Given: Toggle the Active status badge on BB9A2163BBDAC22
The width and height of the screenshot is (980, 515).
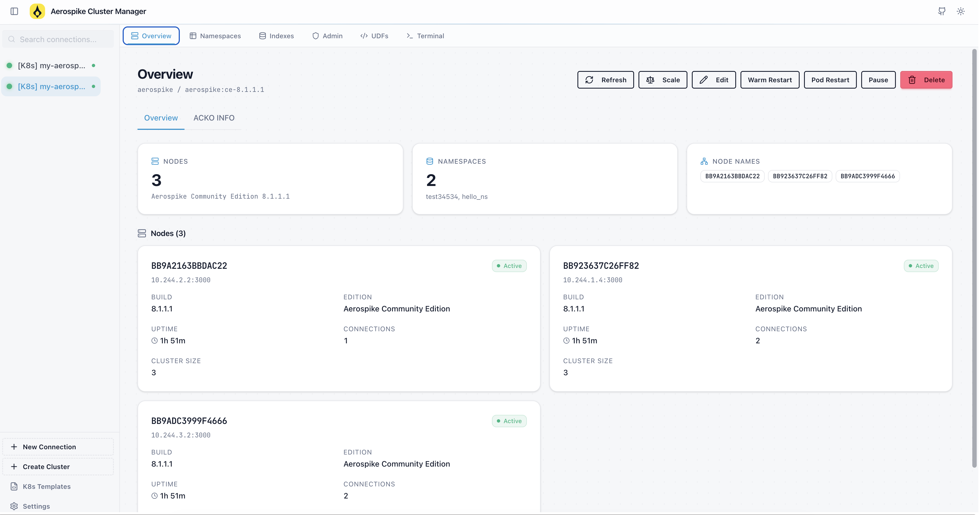Looking at the screenshot, I should coord(509,266).
